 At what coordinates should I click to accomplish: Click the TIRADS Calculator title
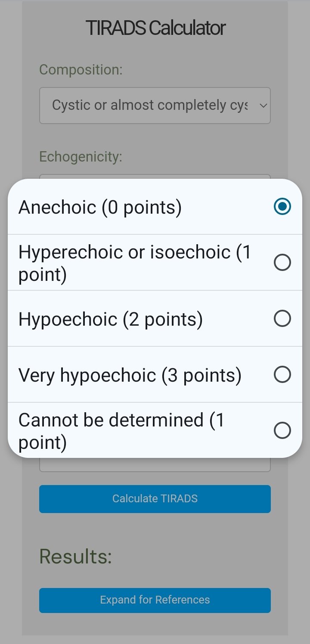coord(155,28)
